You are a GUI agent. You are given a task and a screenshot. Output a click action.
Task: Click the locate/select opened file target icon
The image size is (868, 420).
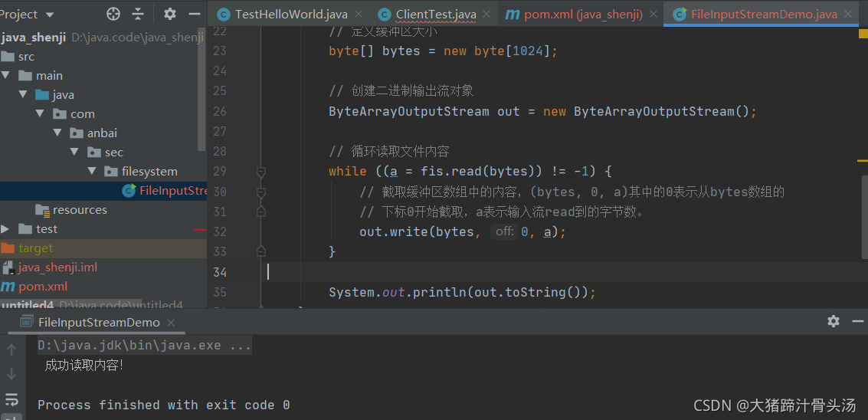[113, 14]
